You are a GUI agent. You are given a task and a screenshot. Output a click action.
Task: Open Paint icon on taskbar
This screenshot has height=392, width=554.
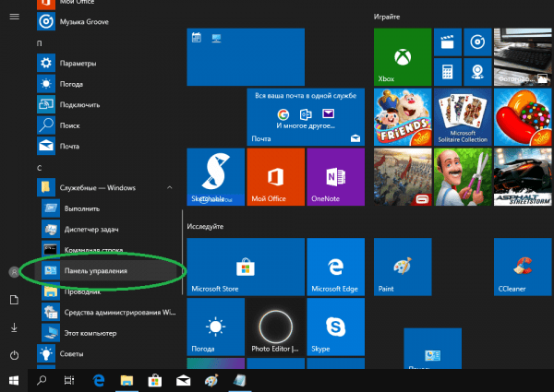(x=211, y=380)
